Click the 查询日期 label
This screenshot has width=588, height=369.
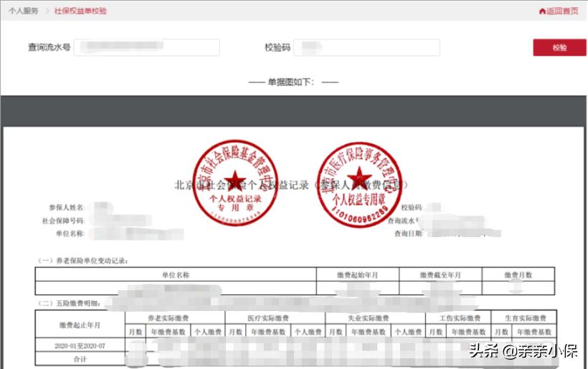point(409,234)
